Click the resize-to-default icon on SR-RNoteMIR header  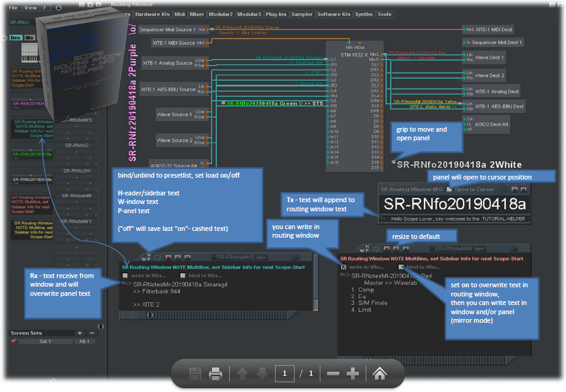(396, 249)
